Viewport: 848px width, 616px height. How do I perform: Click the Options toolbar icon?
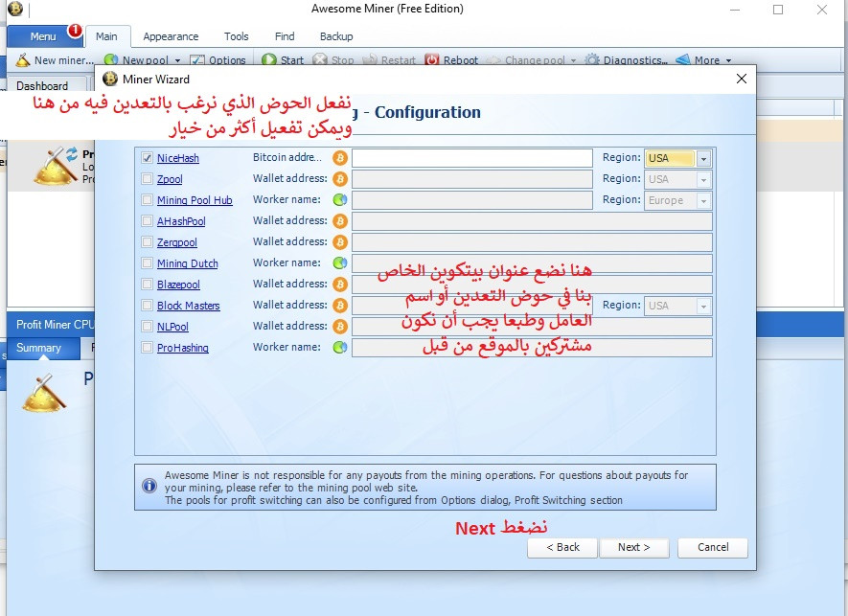[x=197, y=60]
